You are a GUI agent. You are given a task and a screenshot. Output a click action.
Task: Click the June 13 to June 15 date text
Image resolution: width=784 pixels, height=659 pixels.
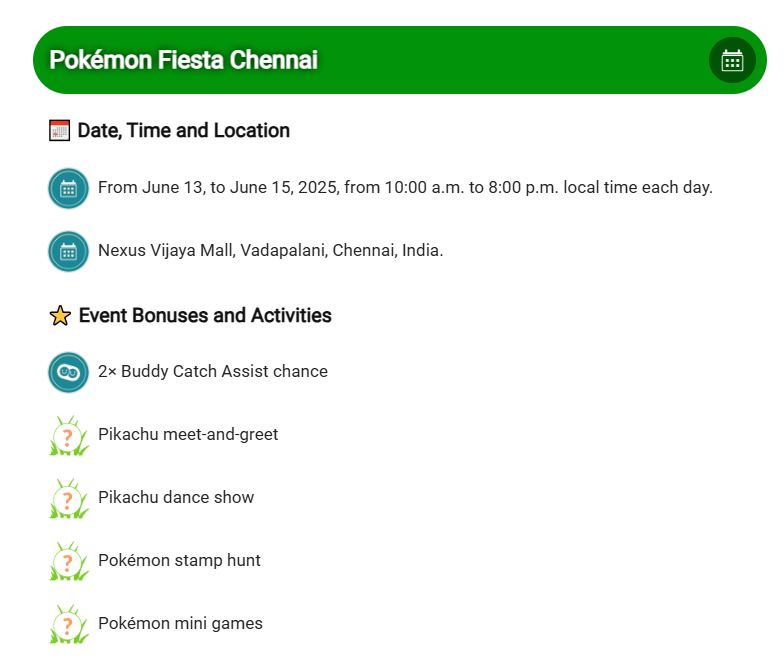click(x=404, y=188)
